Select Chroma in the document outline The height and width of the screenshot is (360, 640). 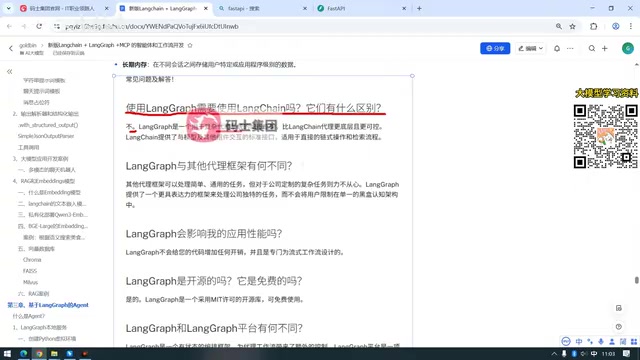pyautogui.click(x=32, y=260)
